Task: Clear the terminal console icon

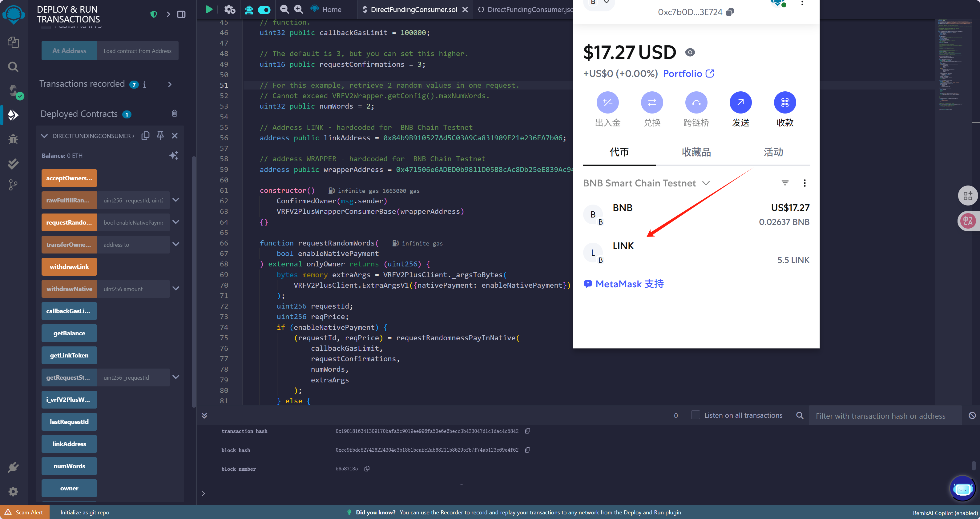Action: [972, 415]
